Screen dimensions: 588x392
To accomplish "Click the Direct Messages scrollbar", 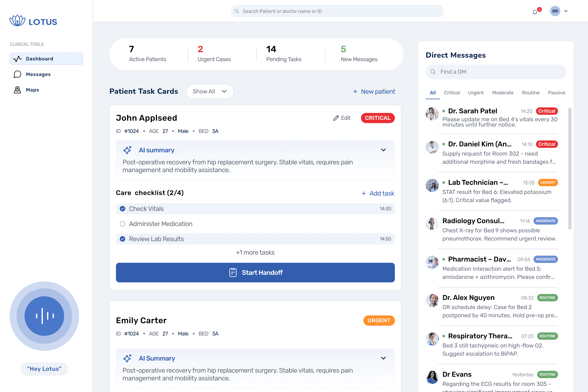I will tap(570, 169).
